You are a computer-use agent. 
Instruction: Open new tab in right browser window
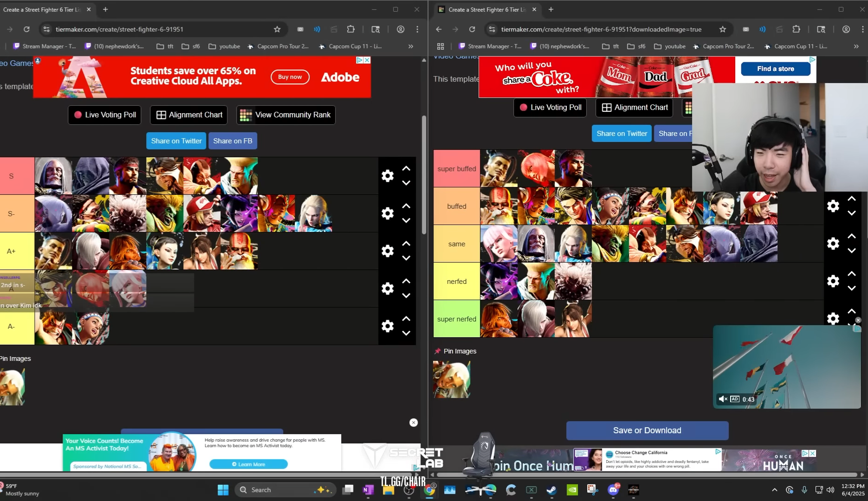pos(551,9)
